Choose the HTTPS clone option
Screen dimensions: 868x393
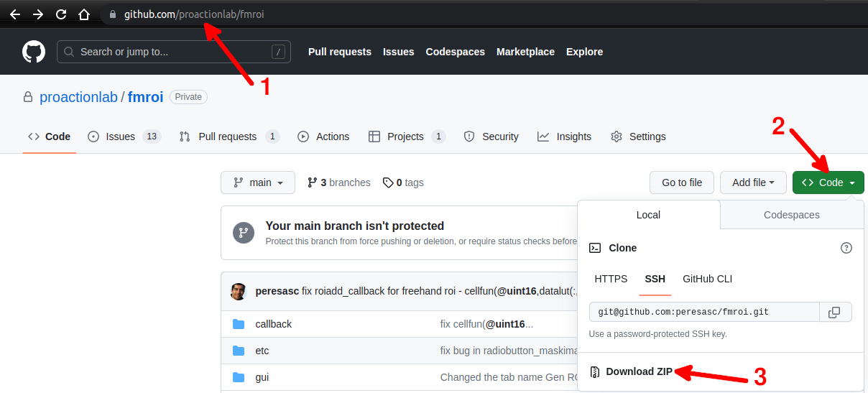611,279
